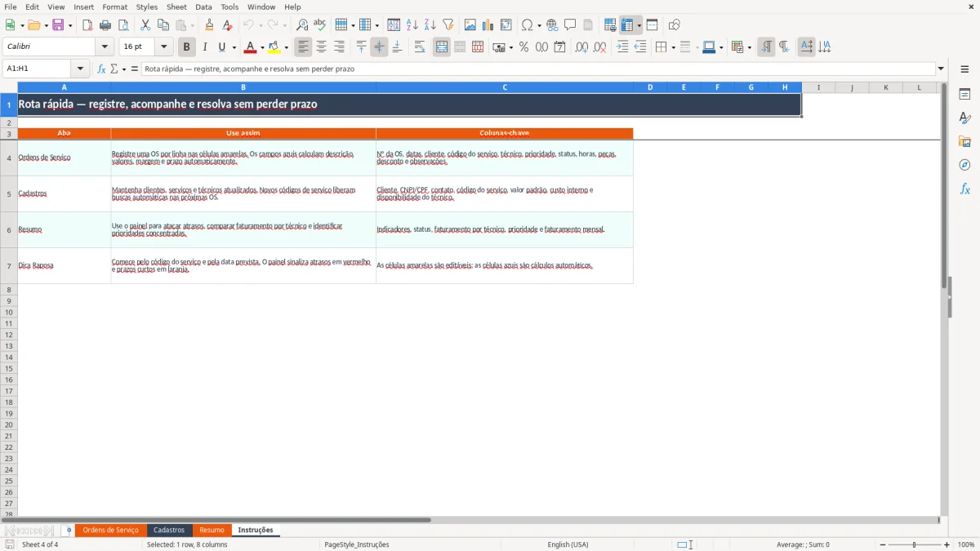Run spelling check icon
The image size is (980, 551).
[x=320, y=25]
